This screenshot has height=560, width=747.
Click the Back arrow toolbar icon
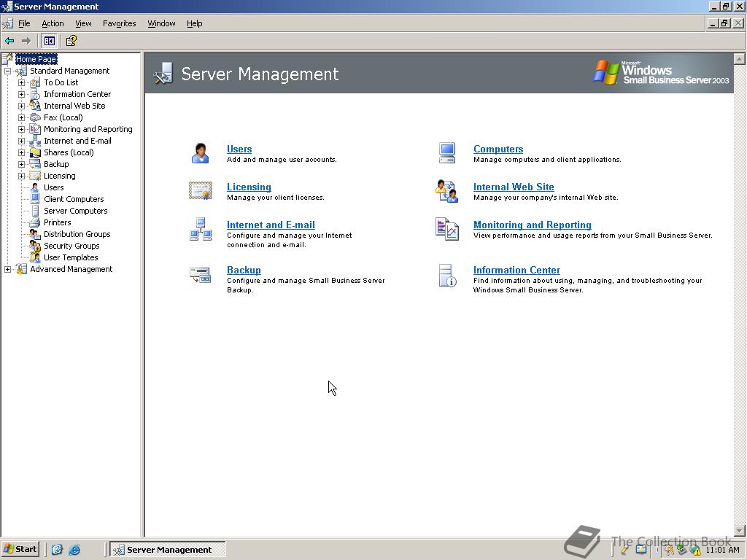coord(9,41)
